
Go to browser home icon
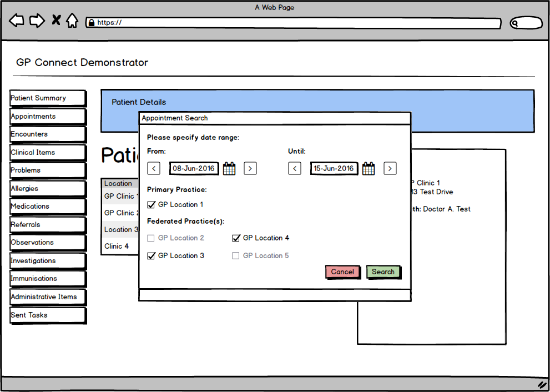coord(72,21)
